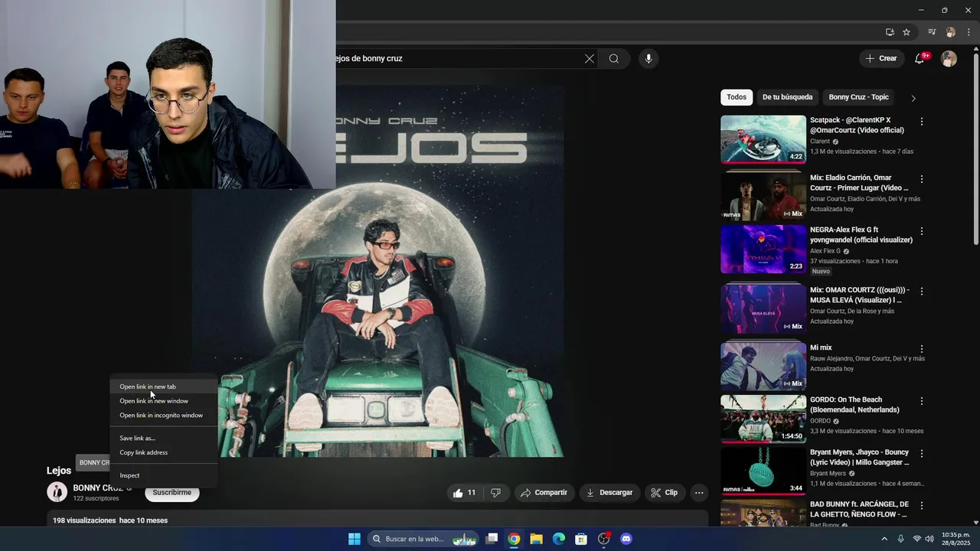Open the Crear button in YouTube header
Image resolution: width=980 pixels, height=551 pixels.
[881, 59]
